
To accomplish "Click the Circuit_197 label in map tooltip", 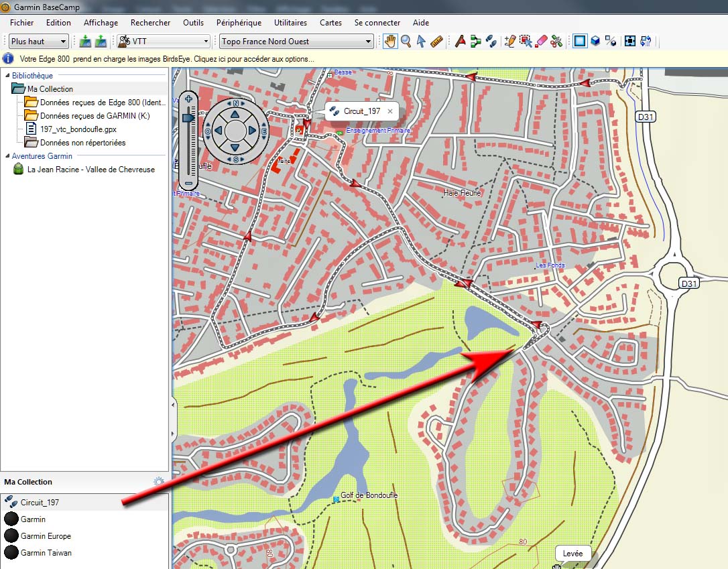I will [362, 111].
